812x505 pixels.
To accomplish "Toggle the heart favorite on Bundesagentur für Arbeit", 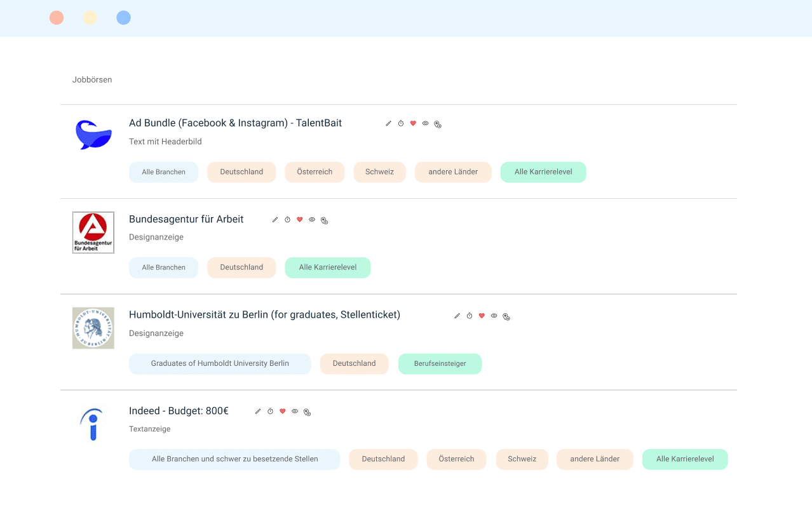I will 300,219.
